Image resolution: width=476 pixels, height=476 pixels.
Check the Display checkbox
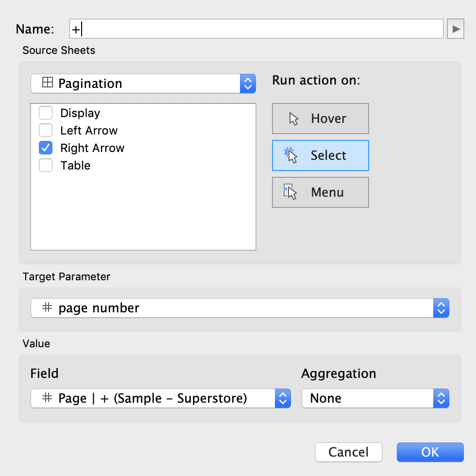click(x=45, y=112)
